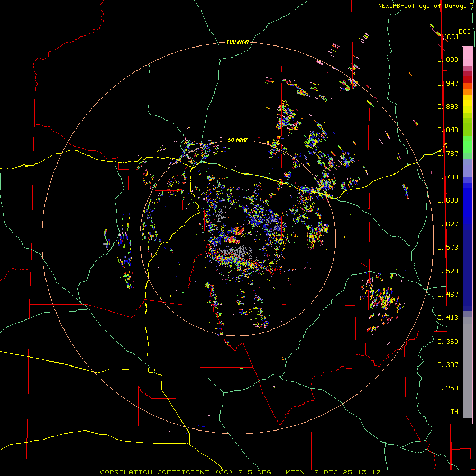Pick the red segment of the color bar
The image size is (476, 476).
coord(467,79)
